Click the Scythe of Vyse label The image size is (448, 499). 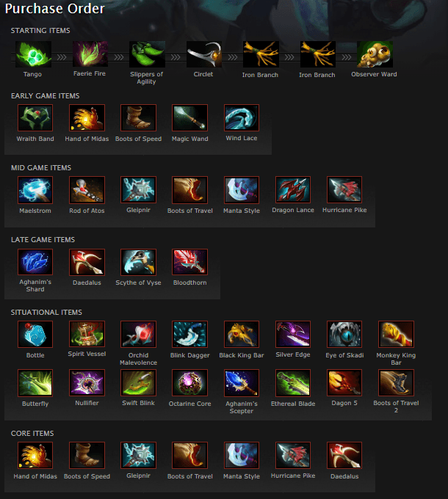pyautogui.click(x=138, y=283)
